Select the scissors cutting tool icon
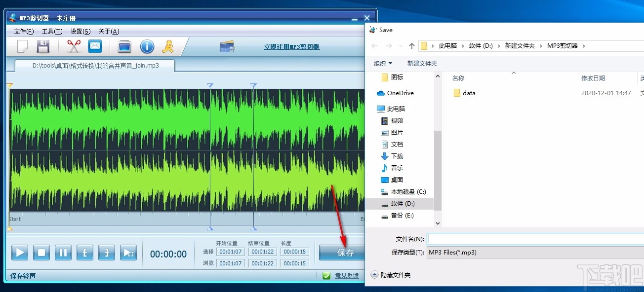This screenshot has width=644, height=292. [x=73, y=46]
